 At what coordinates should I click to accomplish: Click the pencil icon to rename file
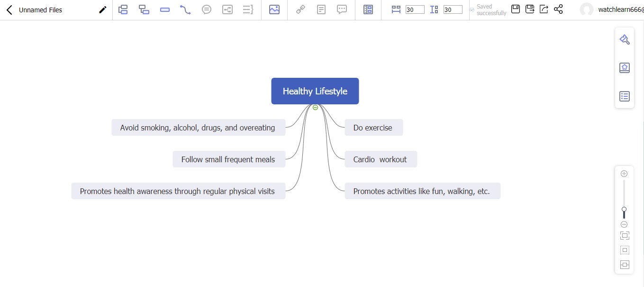102,10
